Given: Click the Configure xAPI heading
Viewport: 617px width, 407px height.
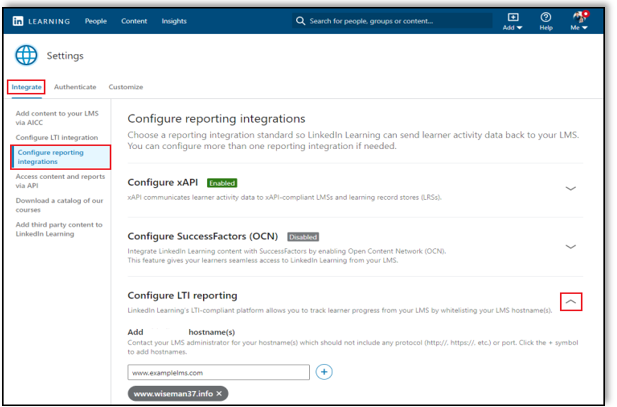Looking at the screenshot, I should pyautogui.click(x=163, y=183).
